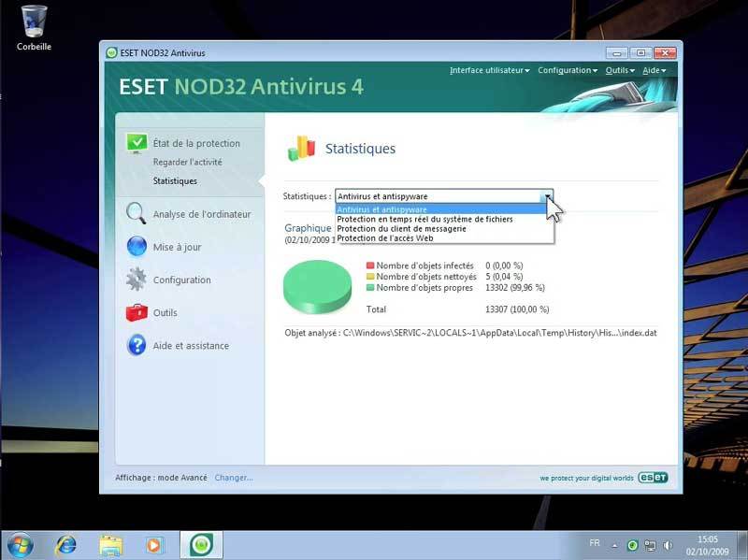Open the Interface utilisateur menu
This screenshot has height=560, width=748.
point(489,71)
